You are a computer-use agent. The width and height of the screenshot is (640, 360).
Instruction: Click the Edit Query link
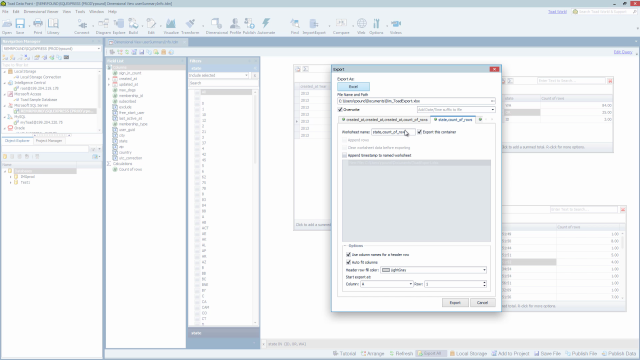pos(622,52)
